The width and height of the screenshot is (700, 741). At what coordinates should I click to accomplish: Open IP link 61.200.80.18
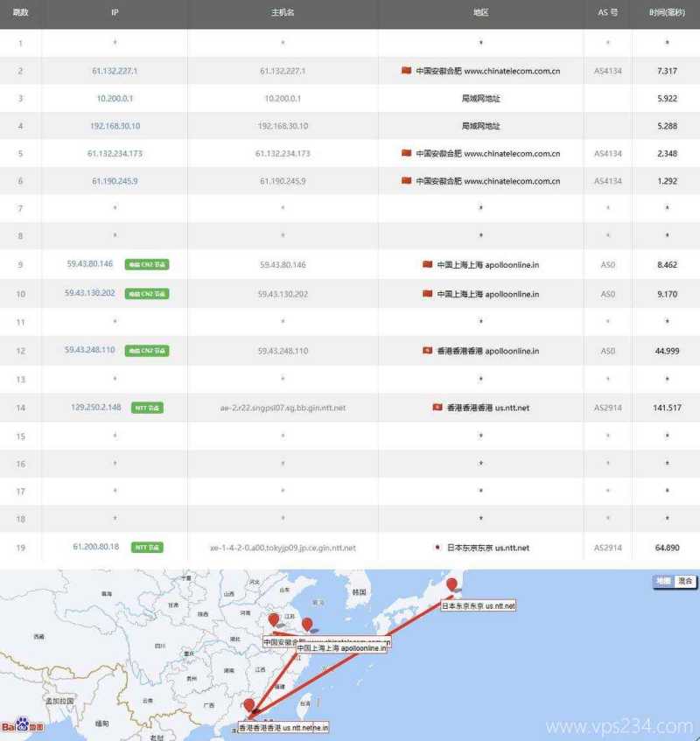coord(96,547)
